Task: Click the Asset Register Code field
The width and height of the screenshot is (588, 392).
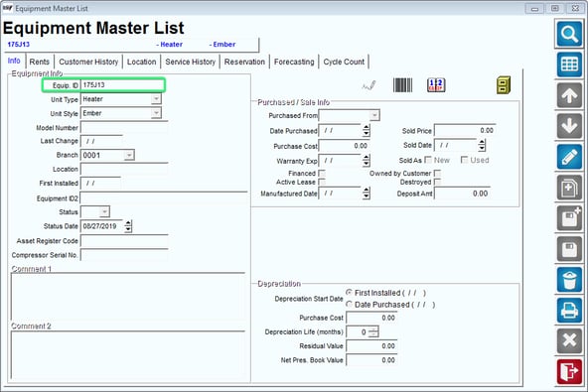Action: (124, 241)
